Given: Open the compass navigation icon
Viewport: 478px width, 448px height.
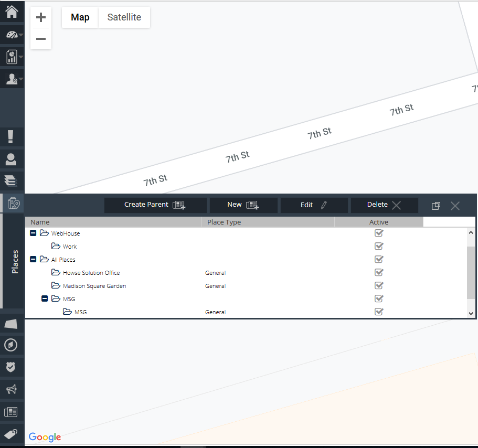Looking at the screenshot, I should tap(10, 345).
